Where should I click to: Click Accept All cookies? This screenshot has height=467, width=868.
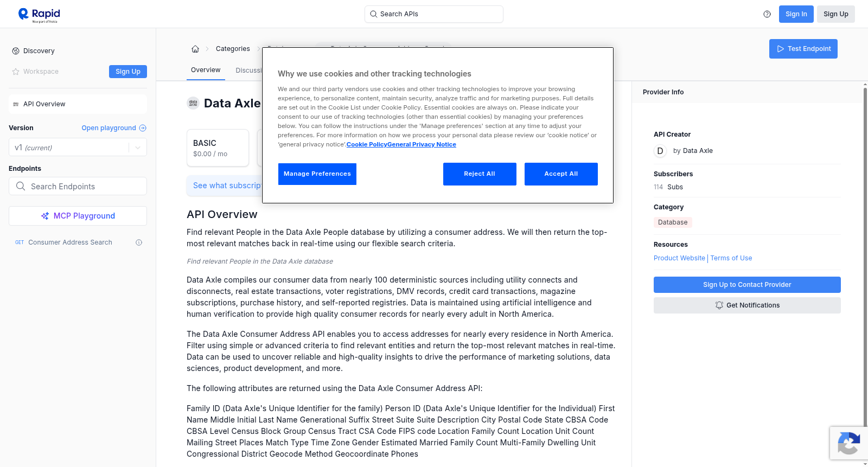click(x=561, y=174)
